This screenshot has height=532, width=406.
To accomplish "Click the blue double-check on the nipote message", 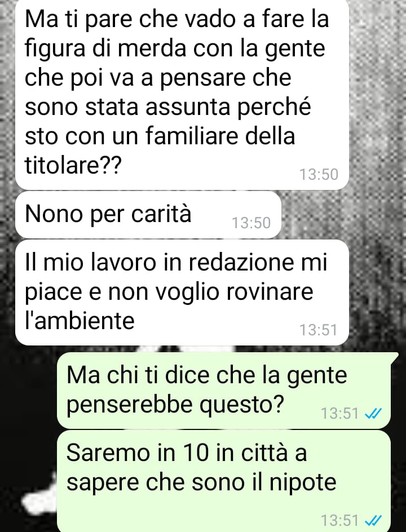I will coord(373,520).
